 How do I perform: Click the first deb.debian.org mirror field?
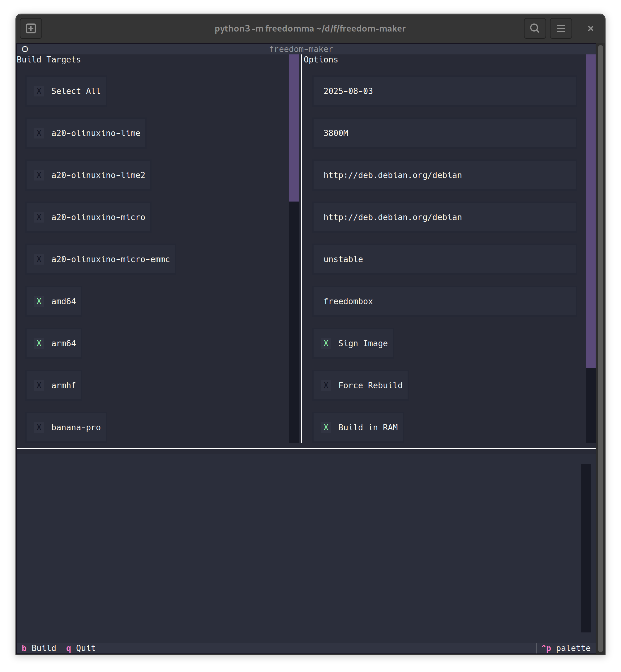pos(445,175)
